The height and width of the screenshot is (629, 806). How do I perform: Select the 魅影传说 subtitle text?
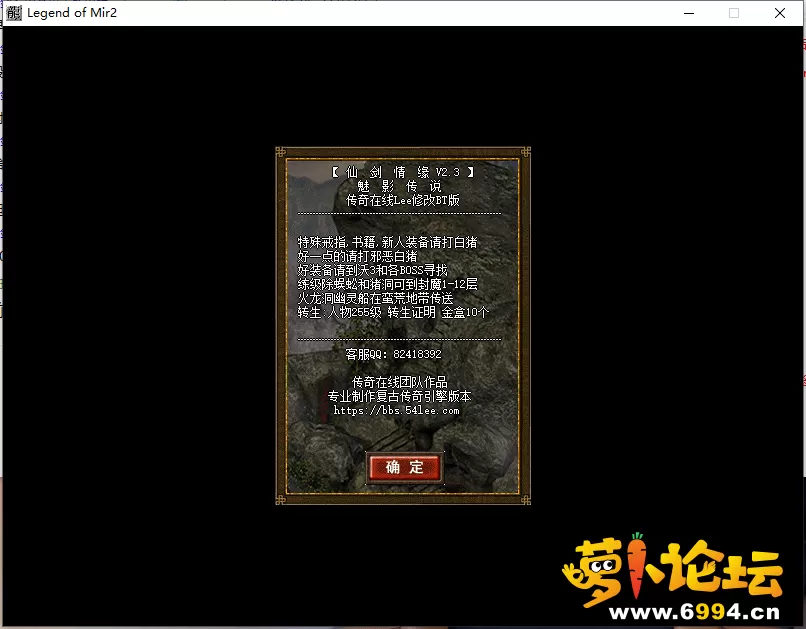pyautogui.click(x=399, y=186)
